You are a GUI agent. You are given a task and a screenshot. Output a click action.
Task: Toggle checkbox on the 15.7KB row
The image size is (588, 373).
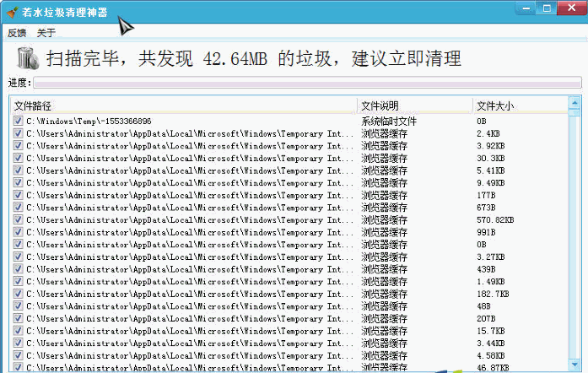tap(18, 331)
